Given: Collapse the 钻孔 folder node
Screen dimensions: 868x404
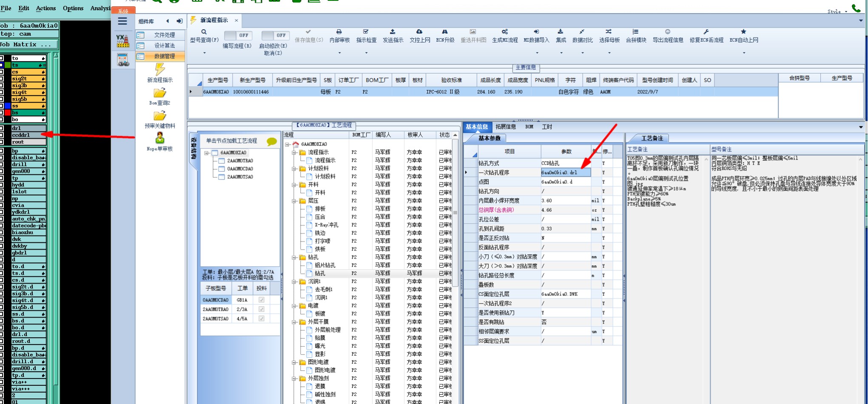Looking at the screenshot, I should pos(294,257).
